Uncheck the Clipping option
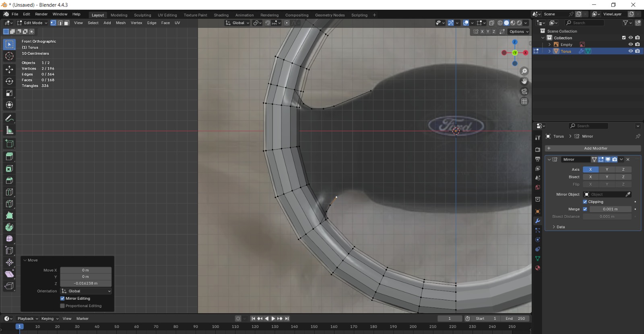 585,202
